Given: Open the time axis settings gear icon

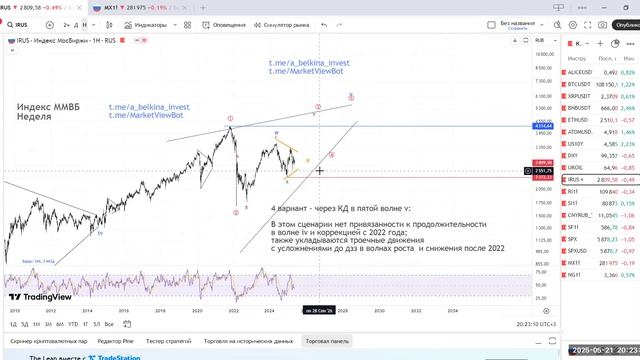Looking at the screenshot, I should (546, 311).
